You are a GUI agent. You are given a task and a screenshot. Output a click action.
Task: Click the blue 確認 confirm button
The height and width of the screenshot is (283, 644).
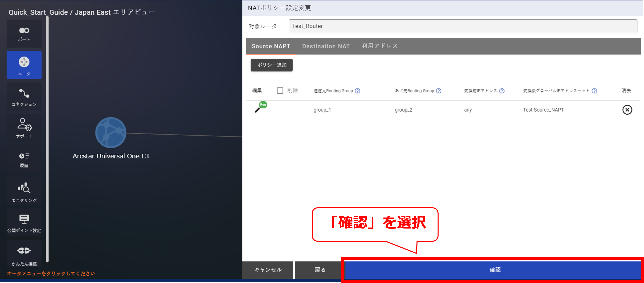click(x=492, y=270)
